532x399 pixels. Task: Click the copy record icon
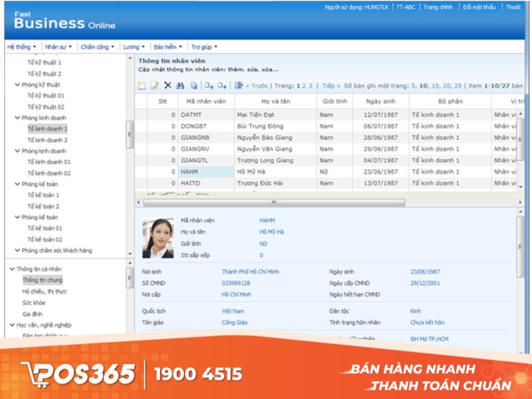pos(193,86)
